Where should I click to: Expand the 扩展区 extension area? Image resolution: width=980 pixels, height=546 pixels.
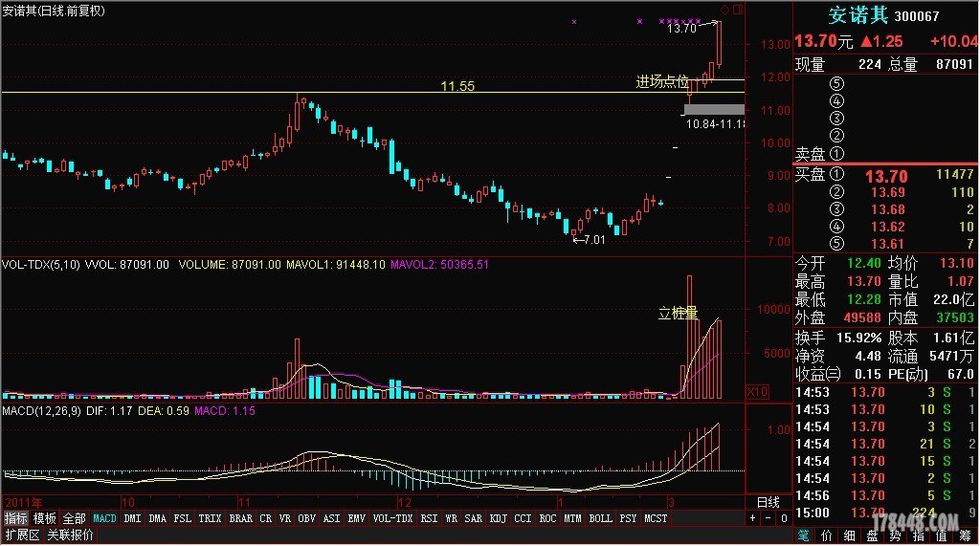(x=21, y=535)
